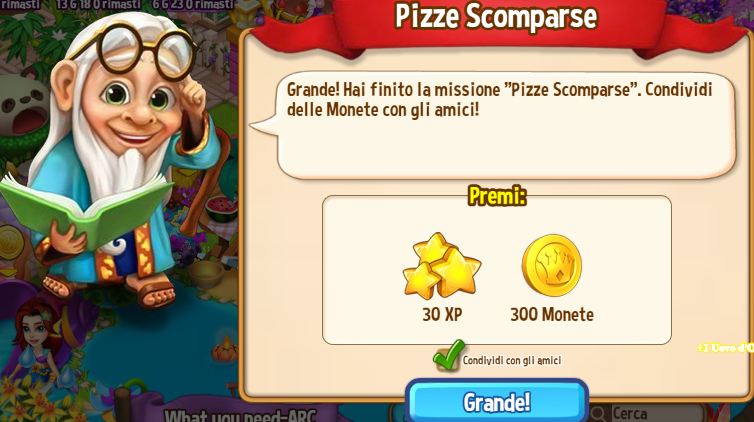Click the What you need-ARC banner

point(240,415)
